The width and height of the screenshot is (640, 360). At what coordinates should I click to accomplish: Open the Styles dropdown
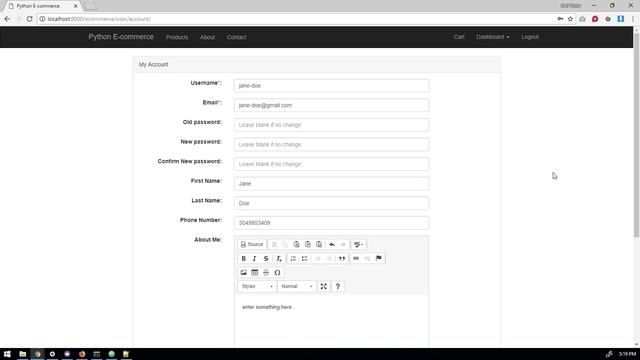(x=257, y=287)
